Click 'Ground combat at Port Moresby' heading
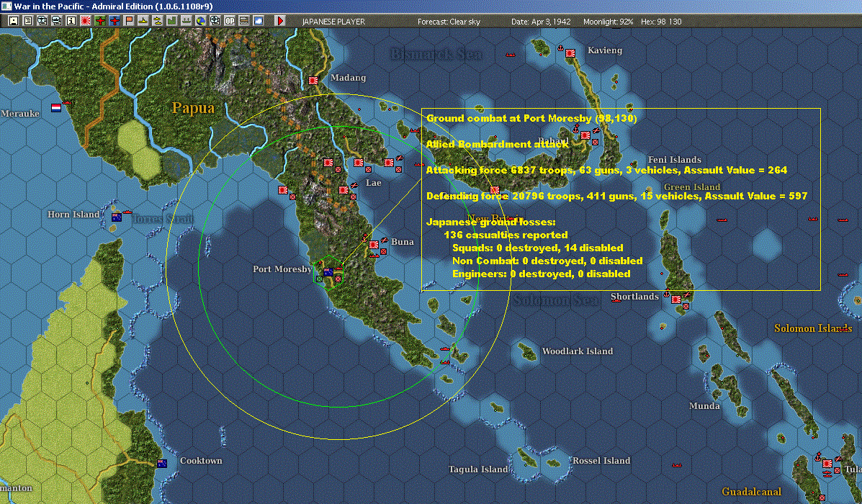This screenshot has width=862, height=504. [531, 118]
